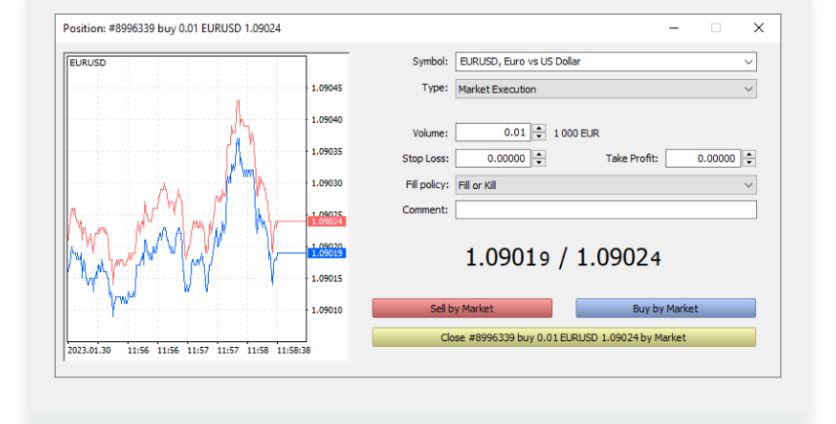The image size is (836, 424).
Task: Focus the Stop Loss value field
Action: pyautogui.click(x=492, y=158)
